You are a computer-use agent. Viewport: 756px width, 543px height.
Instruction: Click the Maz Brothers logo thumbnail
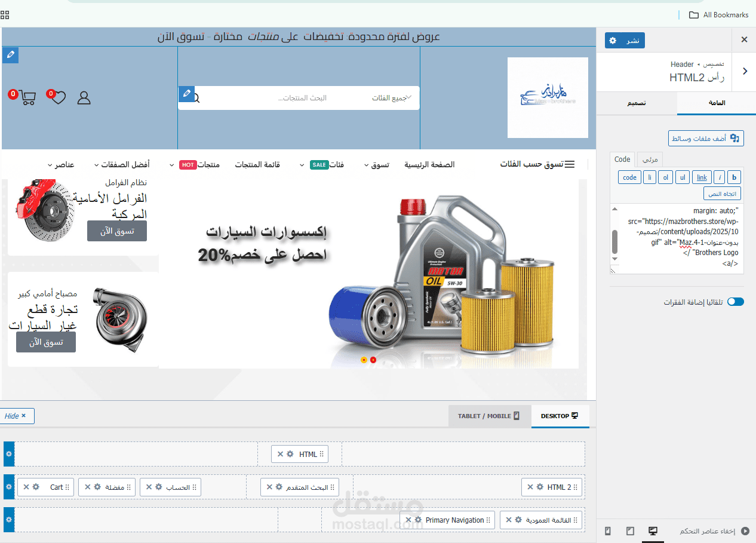click(548, 97)
